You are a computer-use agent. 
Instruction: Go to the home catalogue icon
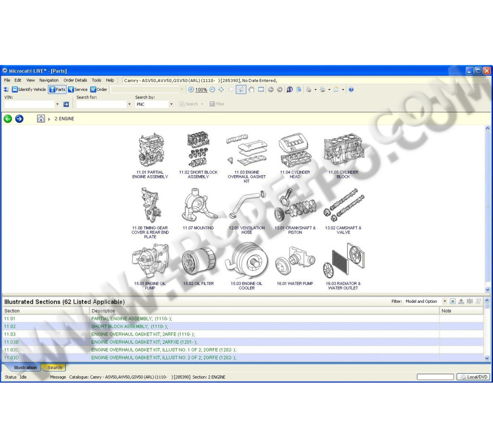(x=41, y=119)
